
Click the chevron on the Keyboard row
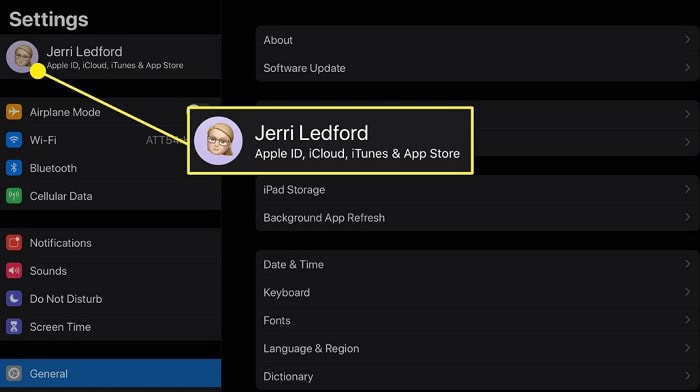[x=688, y=292]
